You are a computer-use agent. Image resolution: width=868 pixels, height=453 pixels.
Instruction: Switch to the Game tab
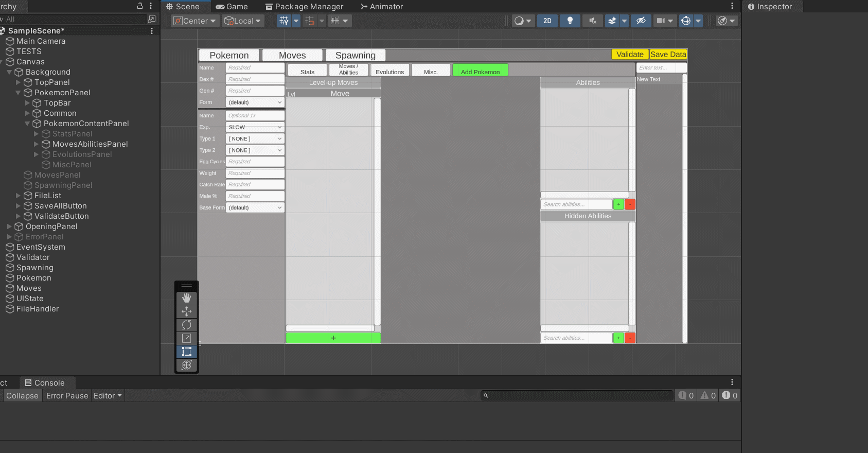click(232, 7)
